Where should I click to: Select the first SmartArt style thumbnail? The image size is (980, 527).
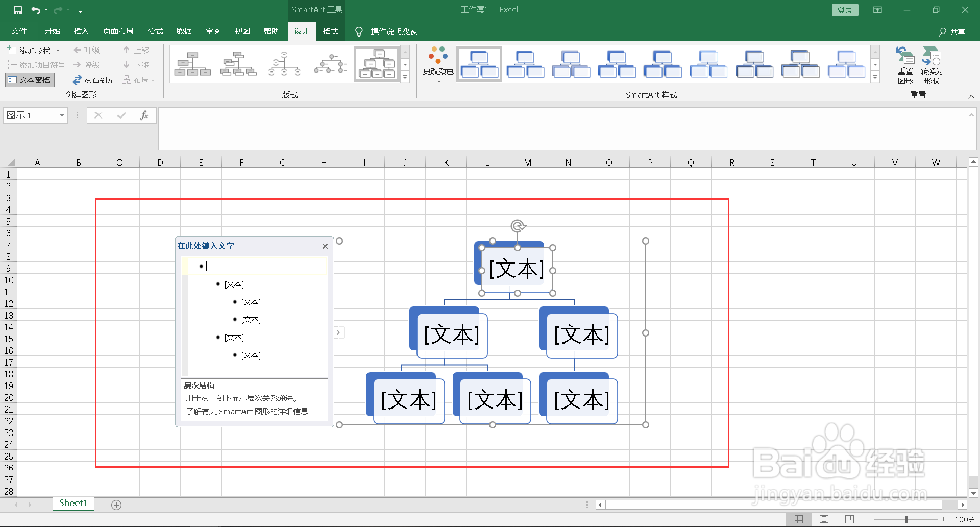click(479, 64)
